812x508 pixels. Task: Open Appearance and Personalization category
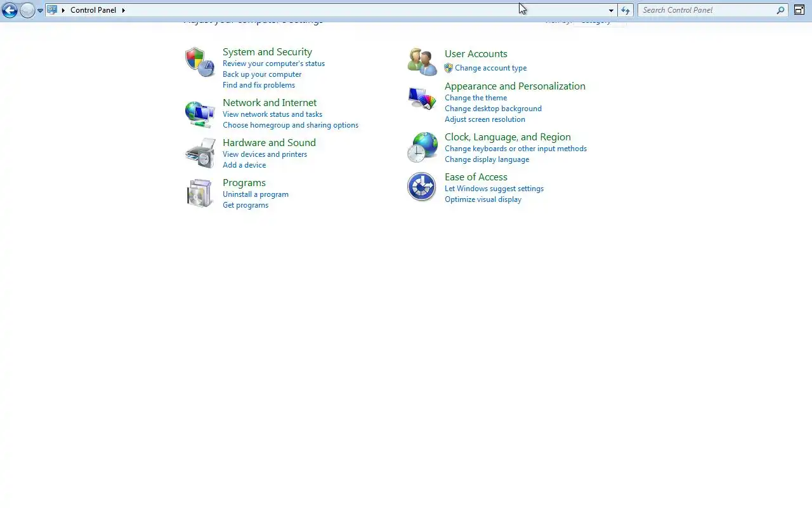pyautogui.click(x=515, y=86)
